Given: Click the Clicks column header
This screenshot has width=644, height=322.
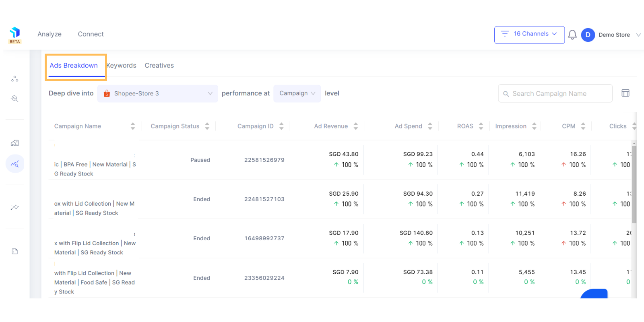Looking at the screenshot, I should [x=618, y=126].
